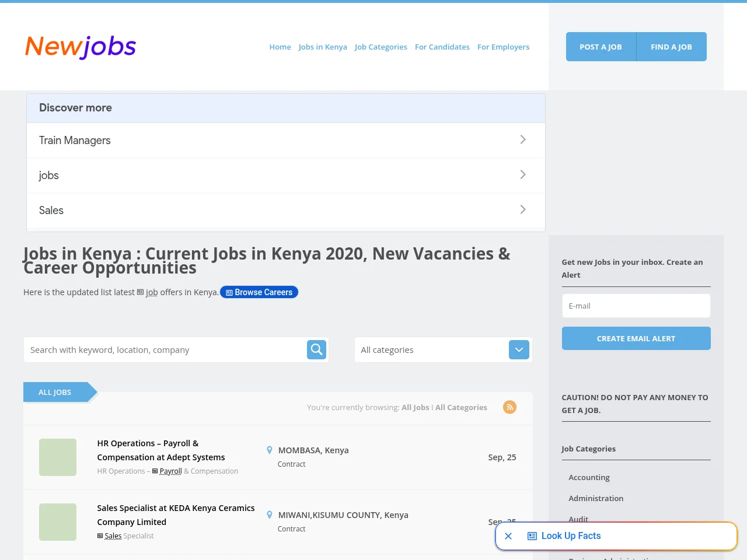Click All Jobs in browsing text
Image resolution: width=747 pixels, height=560 pixels.
[x=416, y=407]
